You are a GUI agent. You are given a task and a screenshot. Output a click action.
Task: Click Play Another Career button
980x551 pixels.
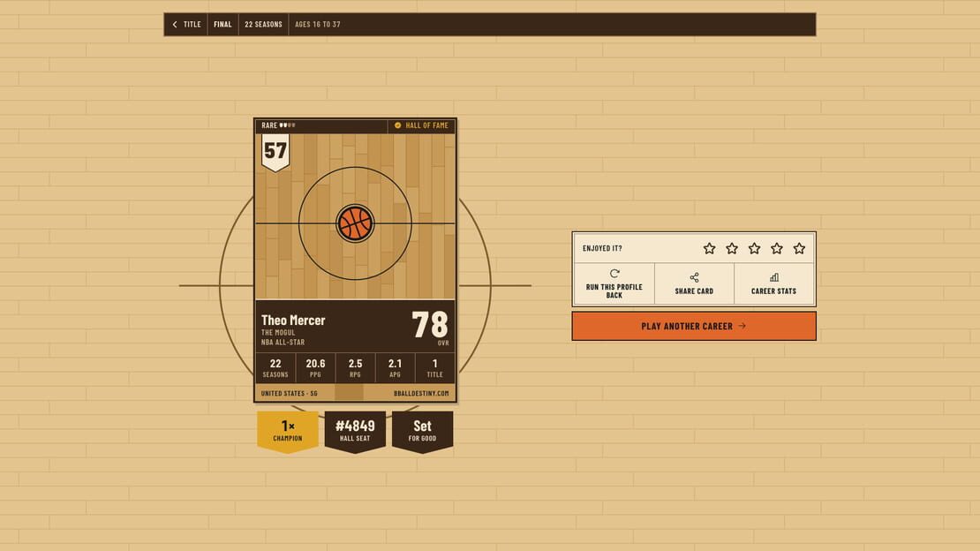(x=694, y=326)
